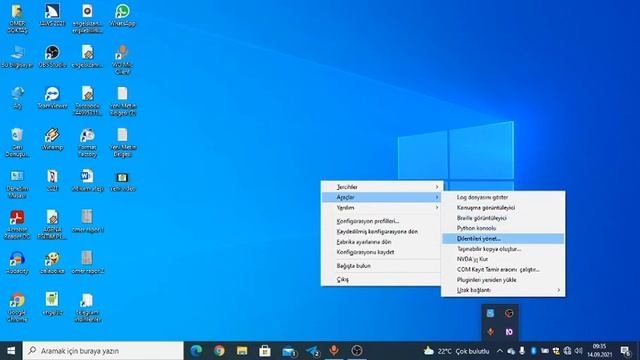Choose Taşınabilir kopya oluştur…
This screenshot has height=360, width=640.
[x=503, y=249]
